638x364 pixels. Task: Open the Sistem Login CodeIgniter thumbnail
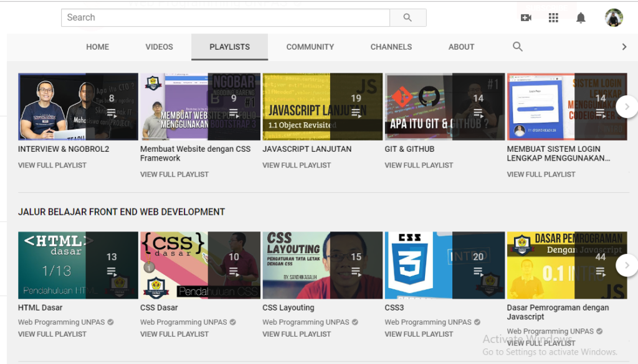pyautogui.click(x=567, y=106)
